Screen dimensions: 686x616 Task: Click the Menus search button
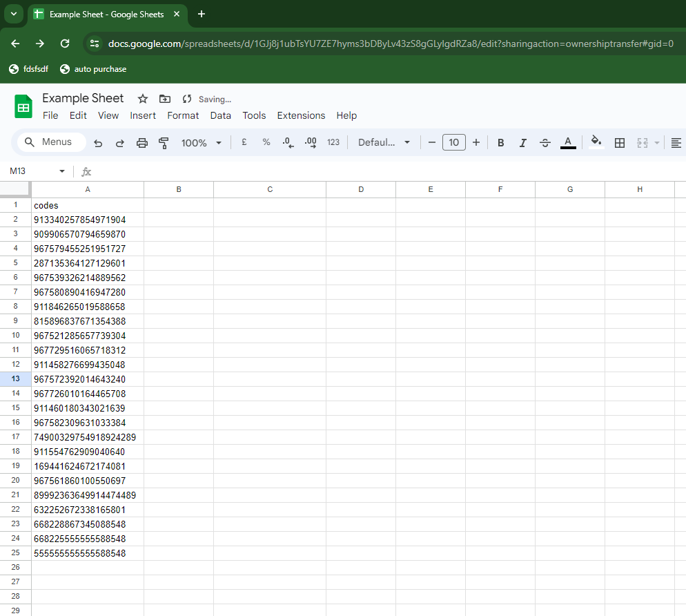(48, 142)
